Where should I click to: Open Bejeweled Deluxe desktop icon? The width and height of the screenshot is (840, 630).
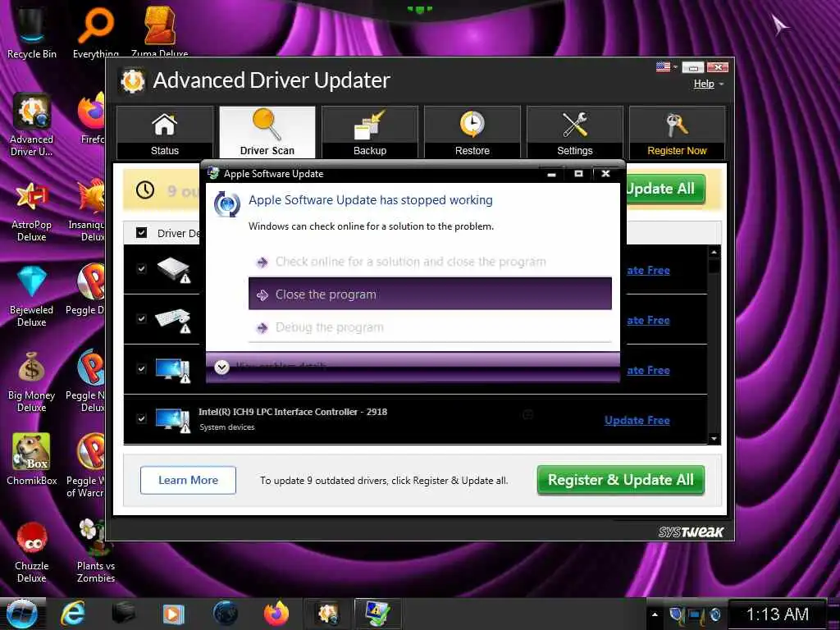click(x=32, y=296)
